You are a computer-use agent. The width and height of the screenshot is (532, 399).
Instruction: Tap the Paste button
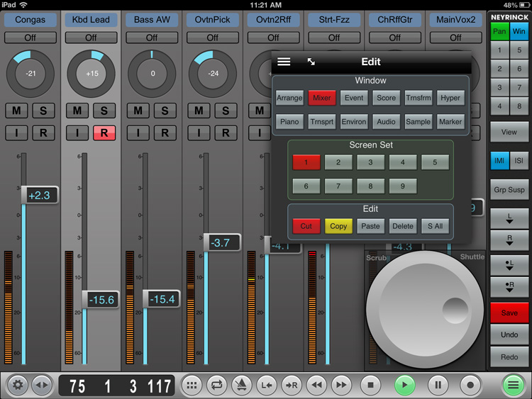370,226
